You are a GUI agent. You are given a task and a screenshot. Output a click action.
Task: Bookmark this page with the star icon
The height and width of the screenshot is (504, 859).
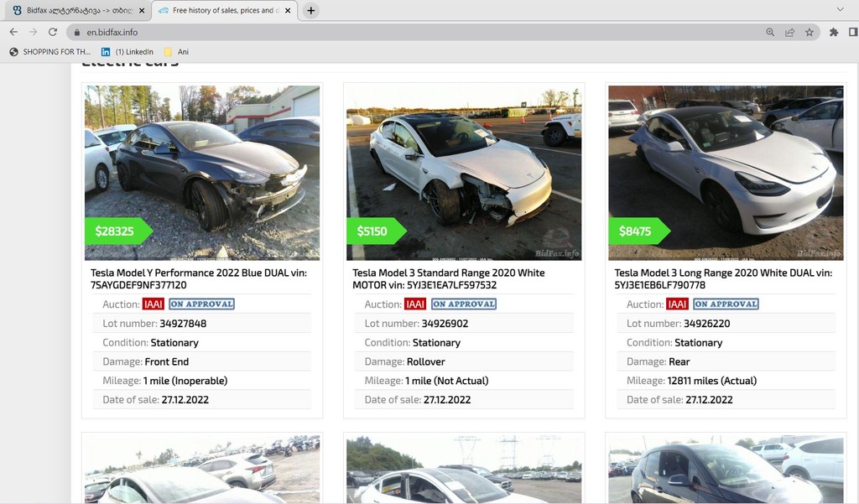[810, 33]
